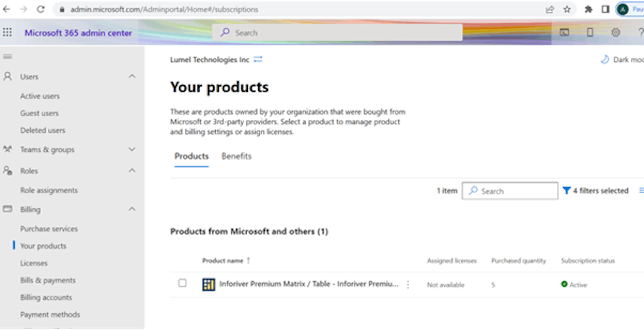Click the browser address bar URL

click(x=164, y=10)
